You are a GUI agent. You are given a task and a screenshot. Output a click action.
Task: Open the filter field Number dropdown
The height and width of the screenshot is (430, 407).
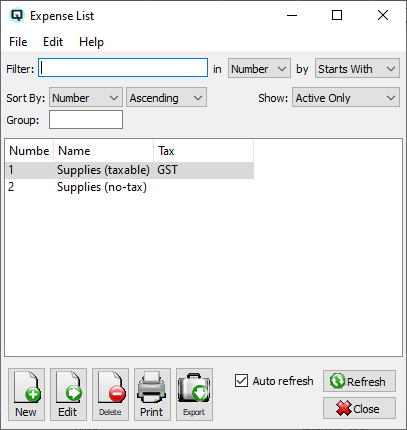(259, 69)
